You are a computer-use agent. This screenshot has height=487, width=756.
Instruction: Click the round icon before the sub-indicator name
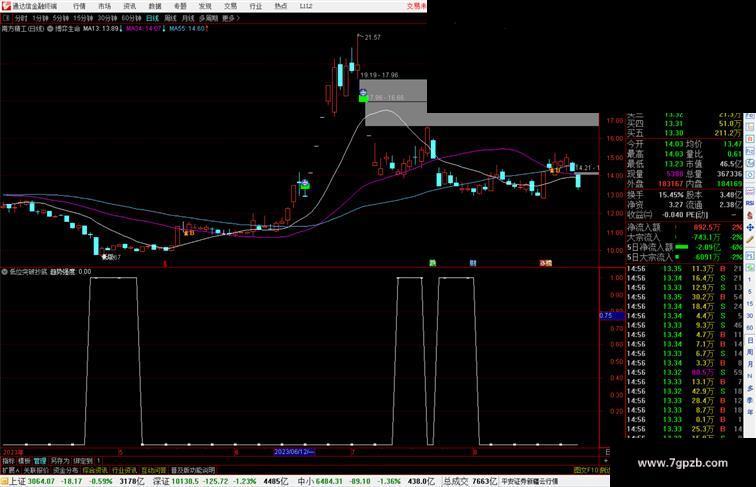(x=4, y=271)
